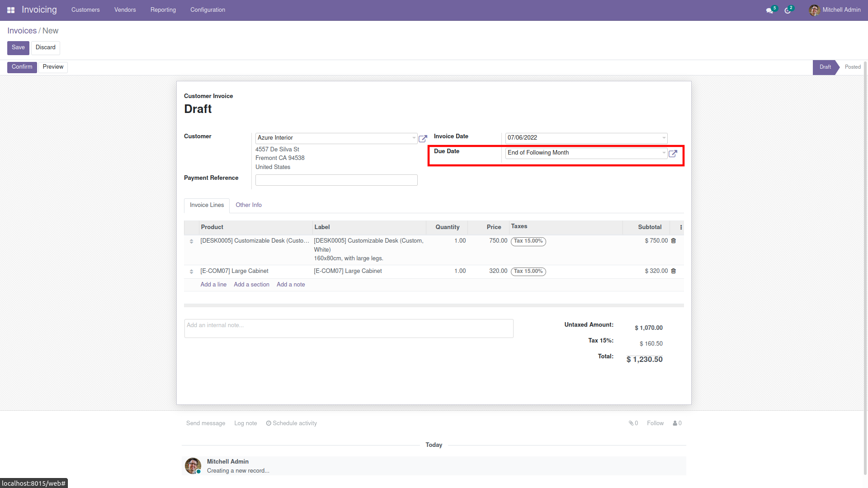Click the Add a line link
The height and width of the screenshot is (488, 868).
pos(213,285)
